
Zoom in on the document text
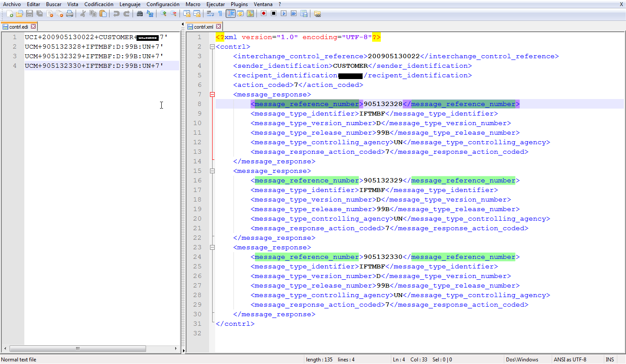(x=163, y=13)
